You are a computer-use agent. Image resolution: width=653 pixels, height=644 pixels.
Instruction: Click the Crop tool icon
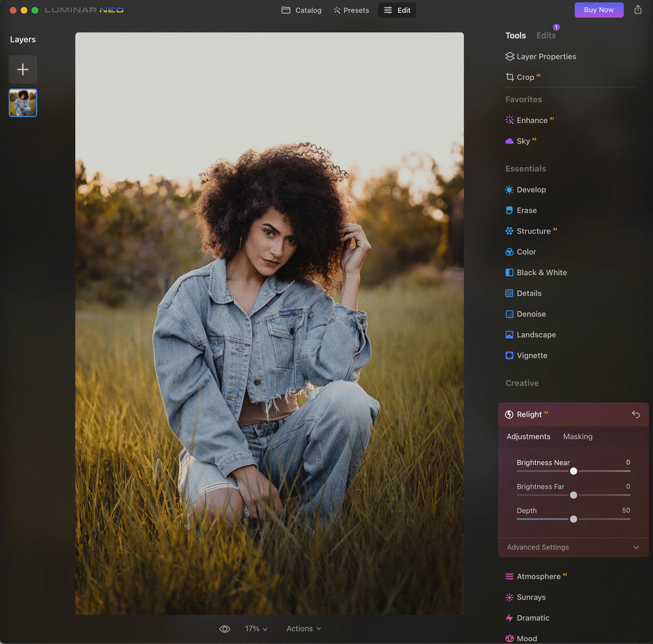click(x=510, y=77)
